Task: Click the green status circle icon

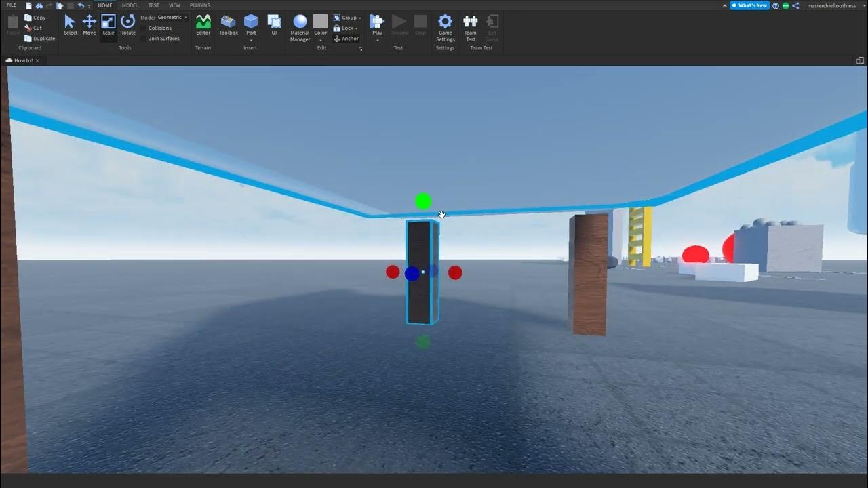Action: coord(785,5)
